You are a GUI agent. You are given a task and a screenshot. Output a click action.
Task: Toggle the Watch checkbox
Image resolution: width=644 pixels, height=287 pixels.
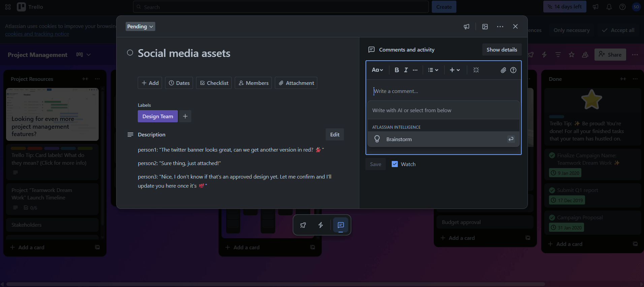pyautogui.click(x=395, y=164)
